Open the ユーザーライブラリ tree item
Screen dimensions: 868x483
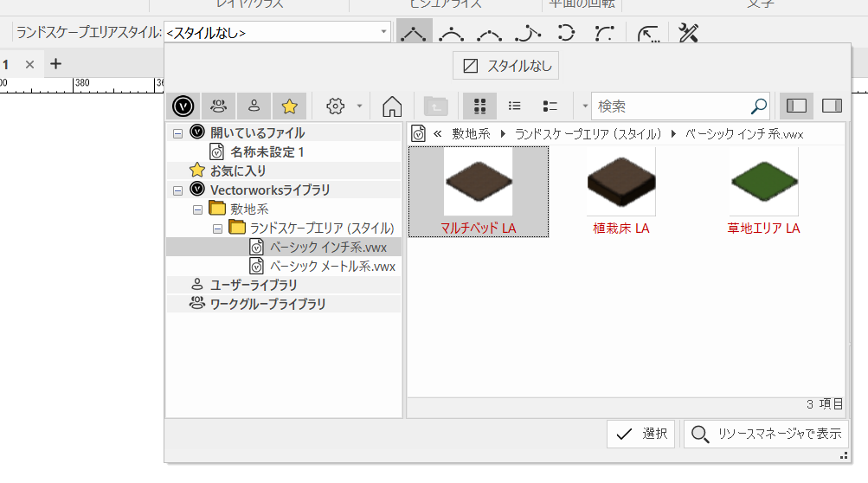point(253,285)
